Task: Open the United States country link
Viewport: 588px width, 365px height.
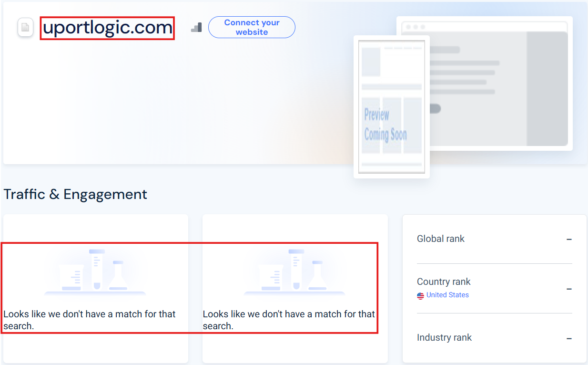Action: 447,295
